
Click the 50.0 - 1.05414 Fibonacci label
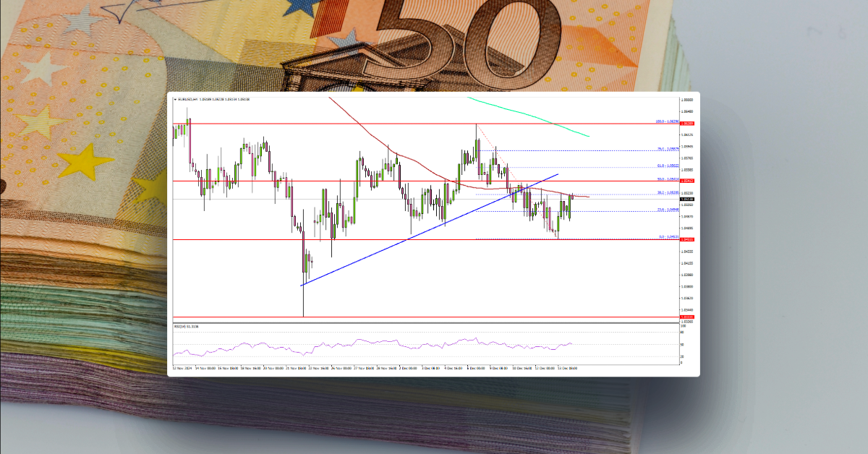tap(667, 179)
